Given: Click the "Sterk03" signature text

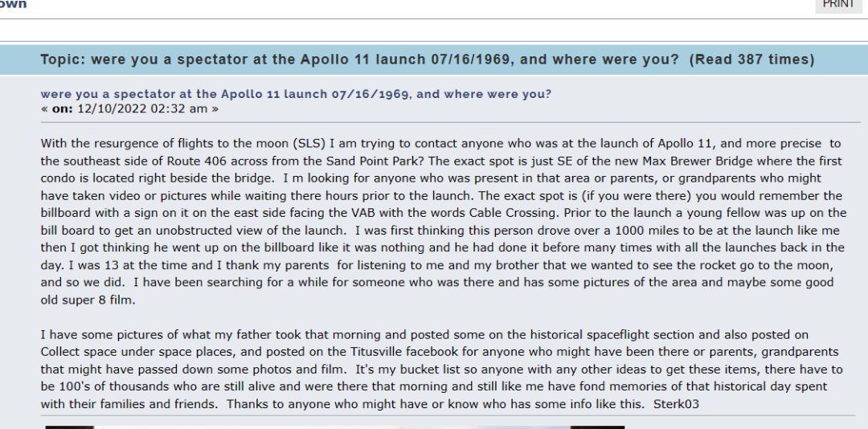Looking at the screenshot, I should tap(677, 404).
